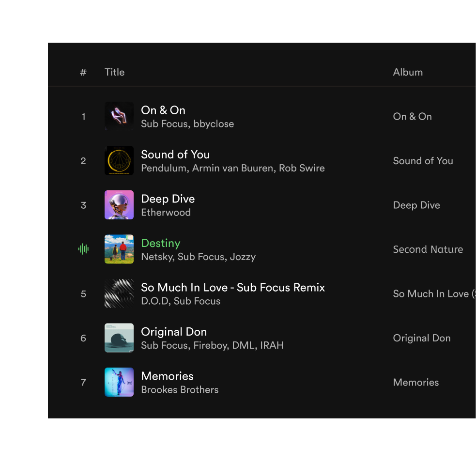Click the green equalizer icon beside Destiny
This screenshot has width=476, height=462.
click(x=83, y=249)
